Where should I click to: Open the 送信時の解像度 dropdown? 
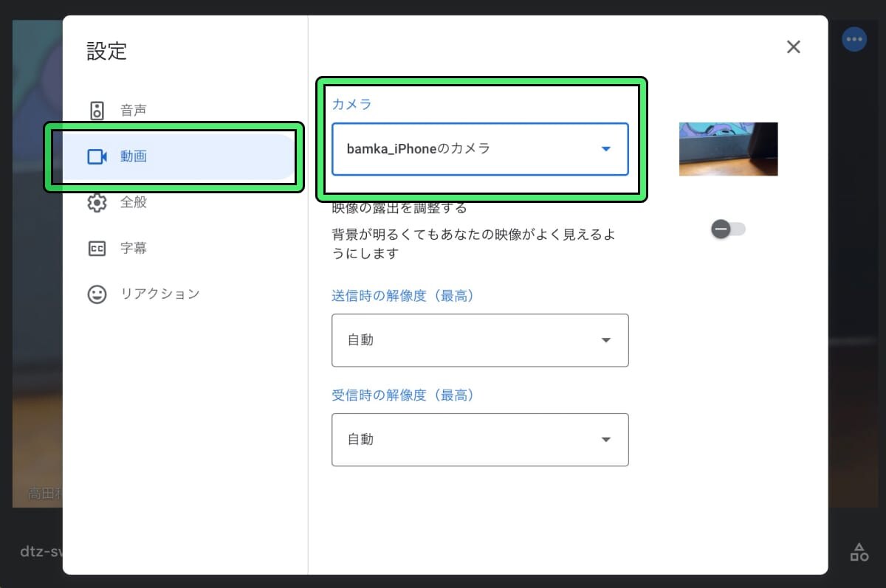click(x=480, y=340)
